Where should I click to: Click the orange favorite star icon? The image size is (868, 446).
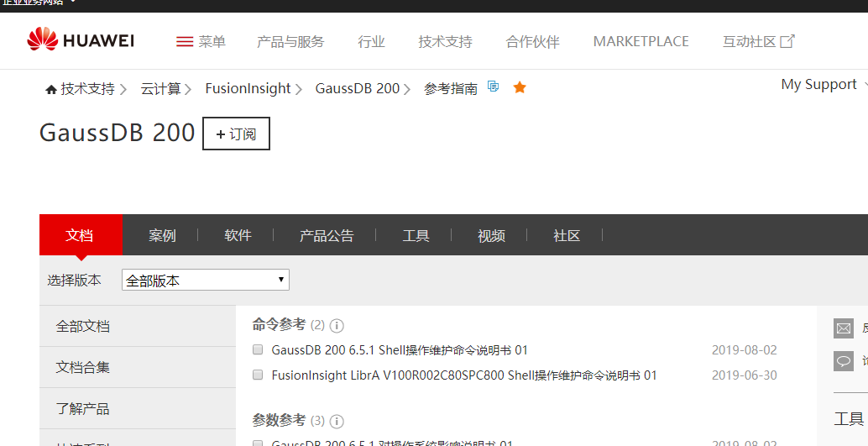pyautogui.click(x=520, y=87)
